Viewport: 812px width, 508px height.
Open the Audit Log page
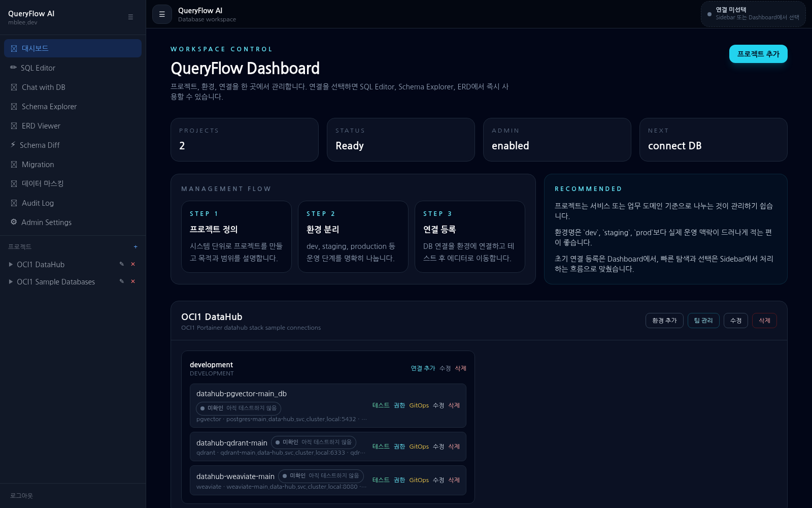click(x=73, y=203)
